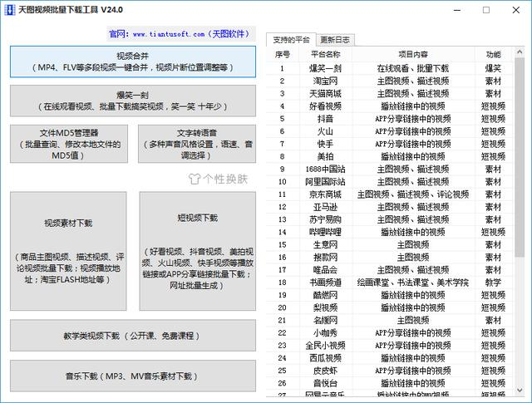Select the 生意网 row
532x403 pixels.
[390, 244]
